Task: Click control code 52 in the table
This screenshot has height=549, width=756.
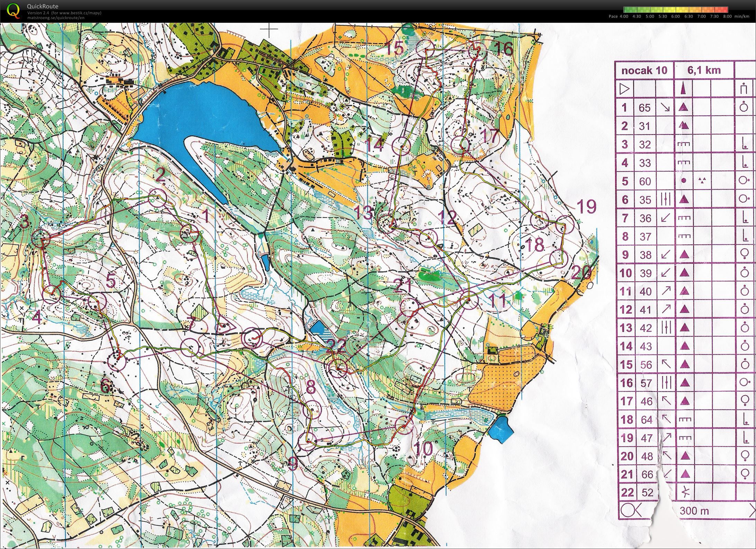Action: [x=647, y=493]
